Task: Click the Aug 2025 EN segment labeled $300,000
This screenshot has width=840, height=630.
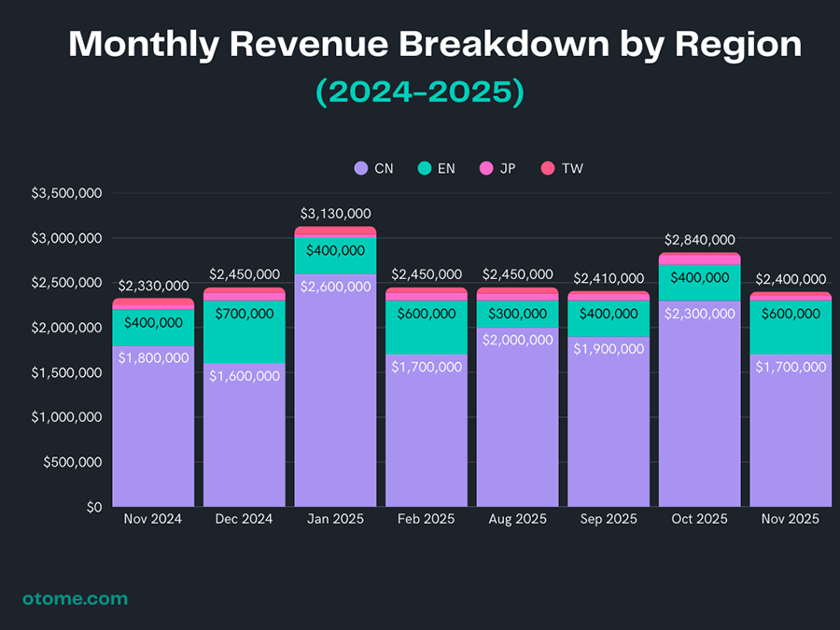Action: coord(518,314)
